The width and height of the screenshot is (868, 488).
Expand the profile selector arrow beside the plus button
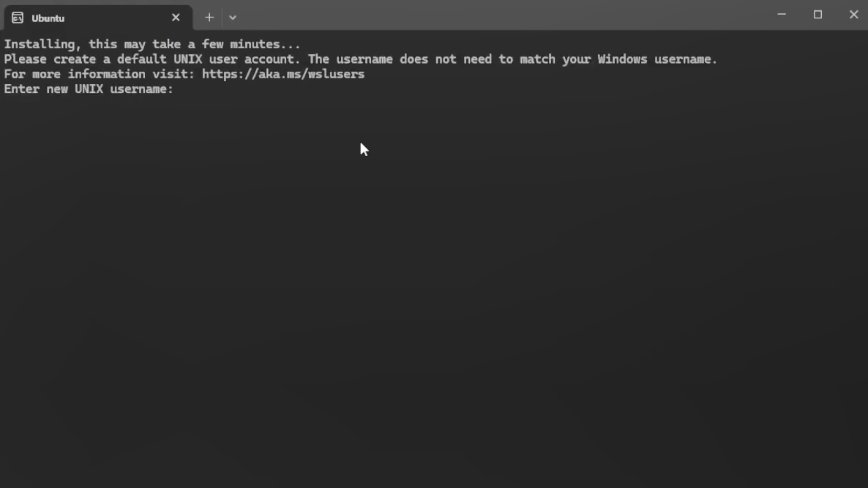tap(233, 17)
